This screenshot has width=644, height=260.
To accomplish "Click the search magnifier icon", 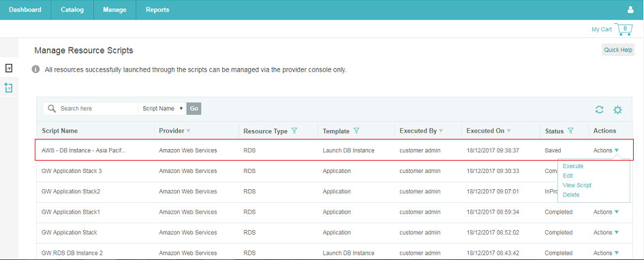I will point(52,109).
